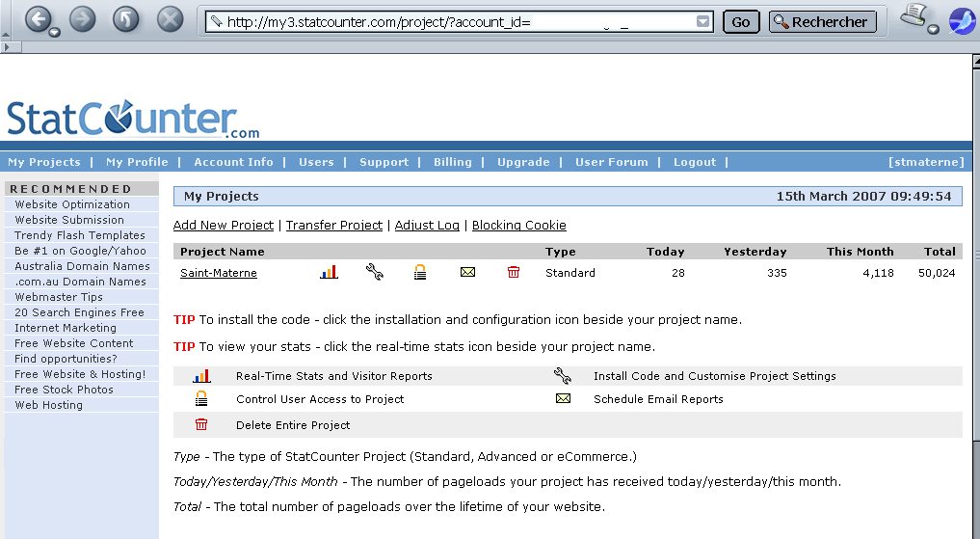Click the printer icon in toolbar
Screen dimensions: 980x539
pos(914,15)
